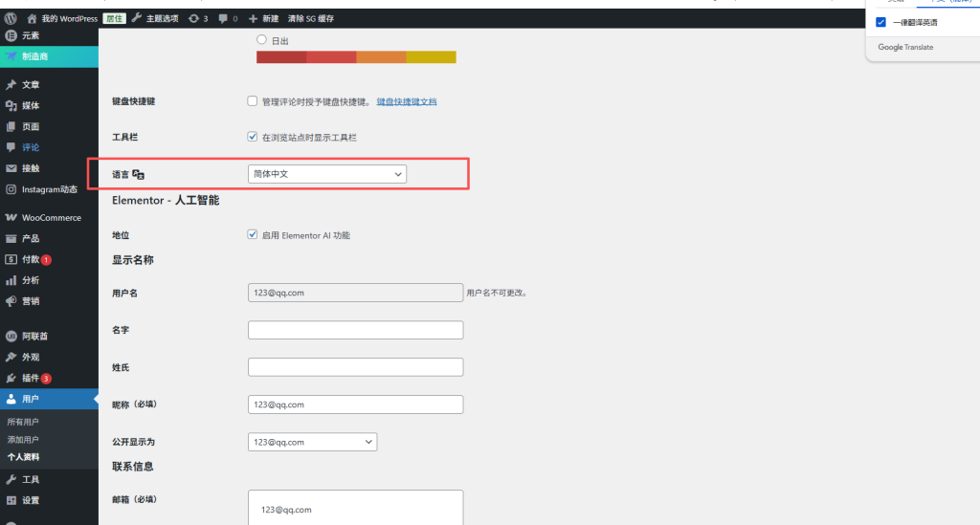Click the disabled 用户名 field

(356, 293)
